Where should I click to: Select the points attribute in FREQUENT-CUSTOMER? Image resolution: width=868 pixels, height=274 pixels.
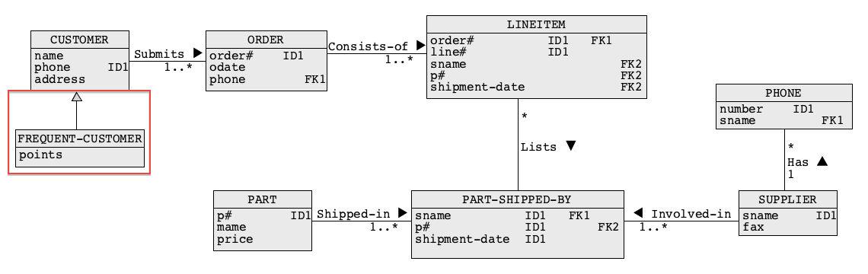[x=41, y=155]
